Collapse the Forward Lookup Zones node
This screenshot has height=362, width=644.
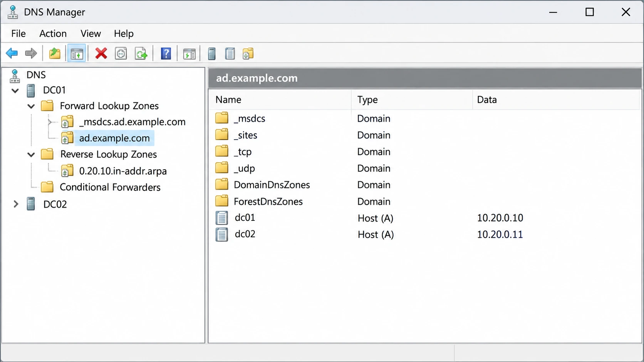pyautogui.click(x=31, y=106)
